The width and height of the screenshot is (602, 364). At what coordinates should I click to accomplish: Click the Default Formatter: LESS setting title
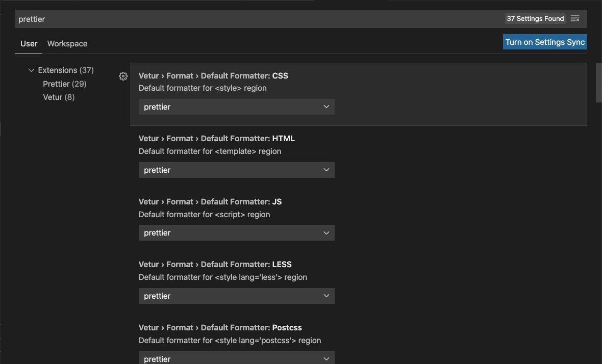(215, 265)
